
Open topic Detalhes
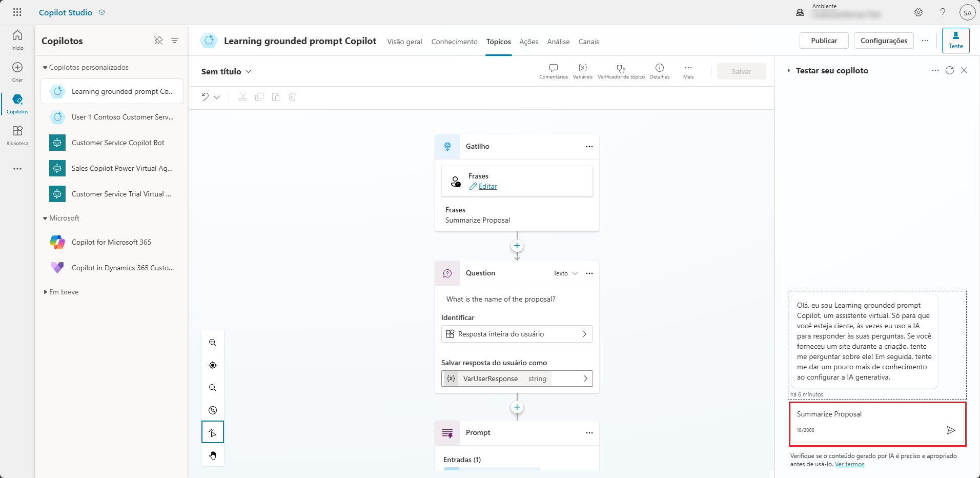(x=660, y=71)
